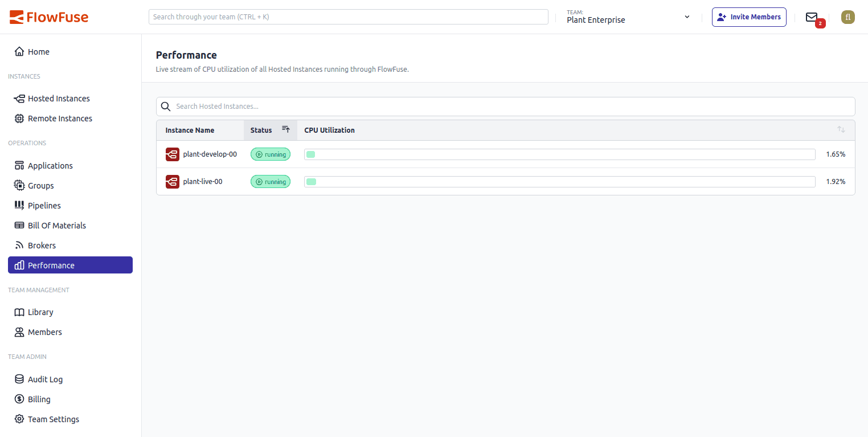Click the CPU utilization bar of plant-develop-00
Image resolution: width=868 pixels, height=437 pixels.
559,154
